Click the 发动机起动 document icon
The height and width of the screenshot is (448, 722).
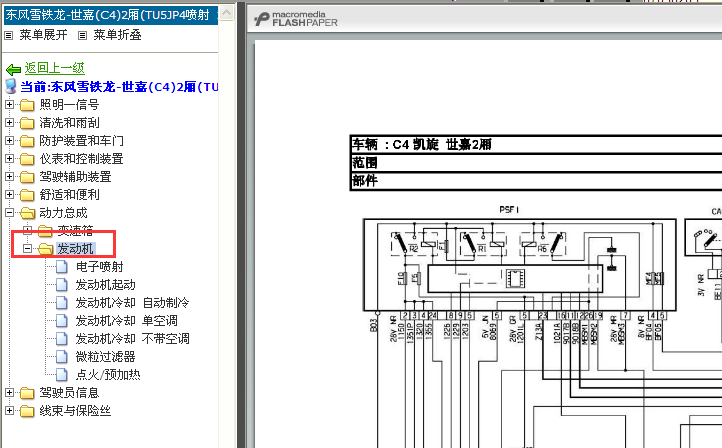(62, 285)
